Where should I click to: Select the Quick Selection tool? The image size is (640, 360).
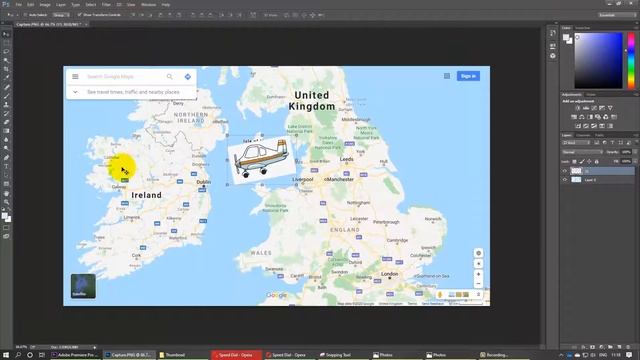point(6,60)
